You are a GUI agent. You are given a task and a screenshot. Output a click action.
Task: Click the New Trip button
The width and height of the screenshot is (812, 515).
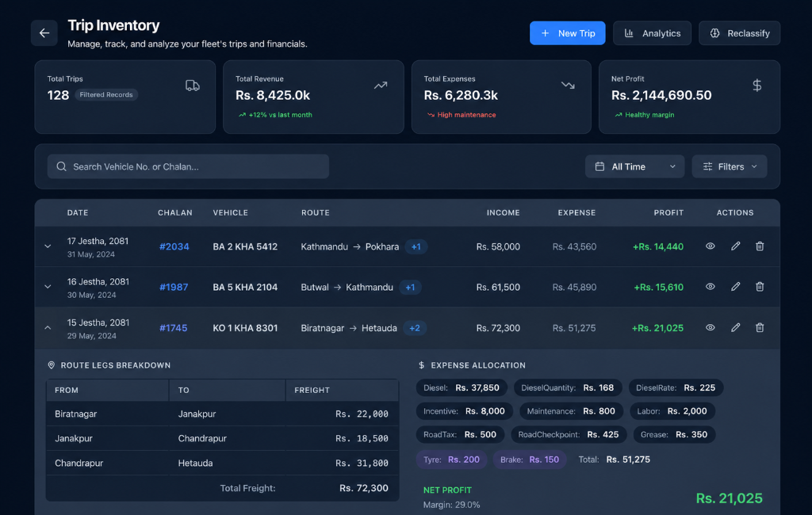click(567, 33)
